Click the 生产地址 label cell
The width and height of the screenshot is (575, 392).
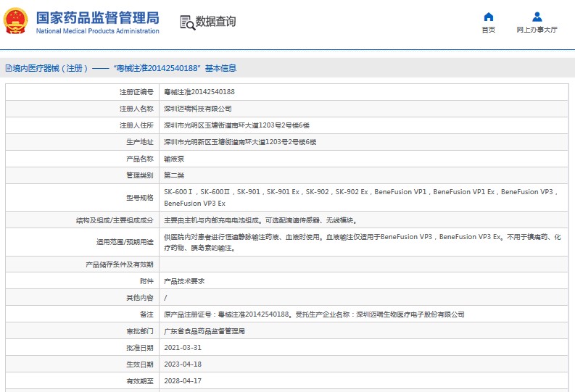83,142
